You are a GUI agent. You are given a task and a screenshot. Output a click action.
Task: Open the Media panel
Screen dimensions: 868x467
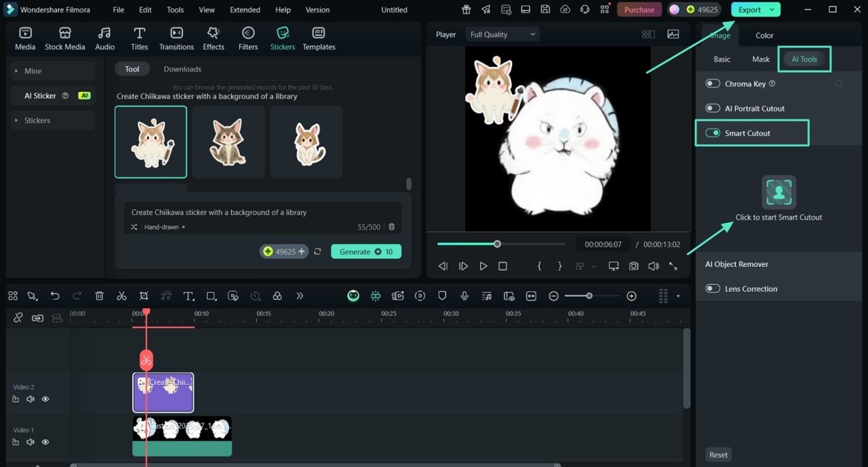(x=25, y=39)
